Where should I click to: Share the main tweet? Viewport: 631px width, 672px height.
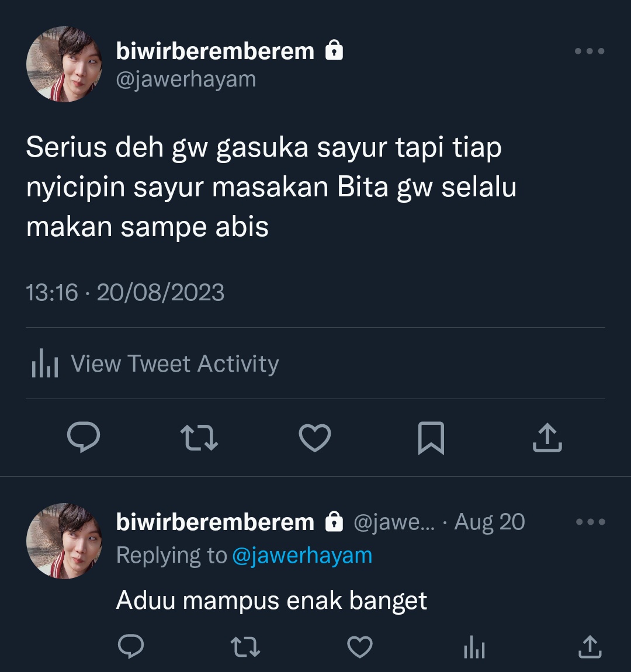547,438
